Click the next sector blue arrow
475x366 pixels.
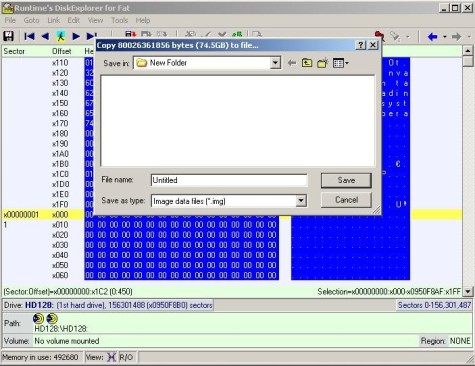[x=76, y=36]
